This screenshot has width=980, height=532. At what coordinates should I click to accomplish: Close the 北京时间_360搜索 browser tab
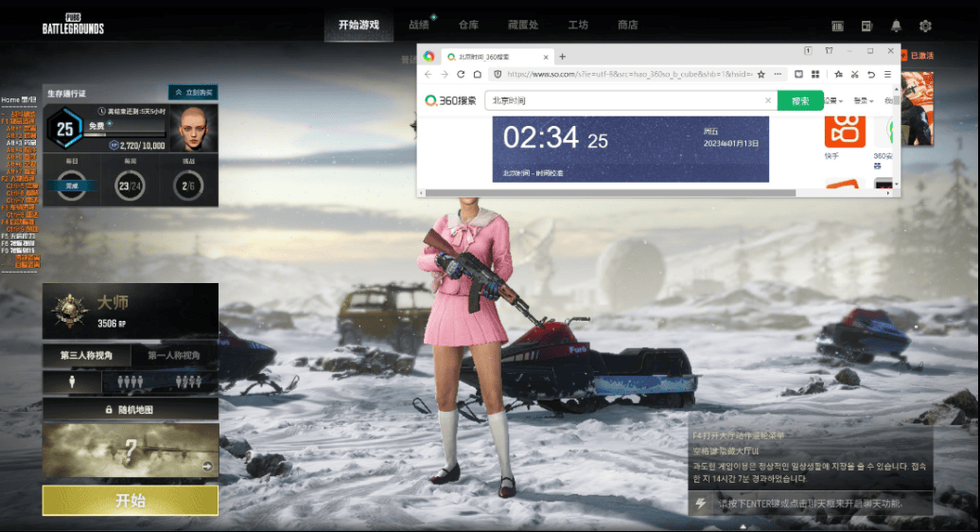click(546, 57)
